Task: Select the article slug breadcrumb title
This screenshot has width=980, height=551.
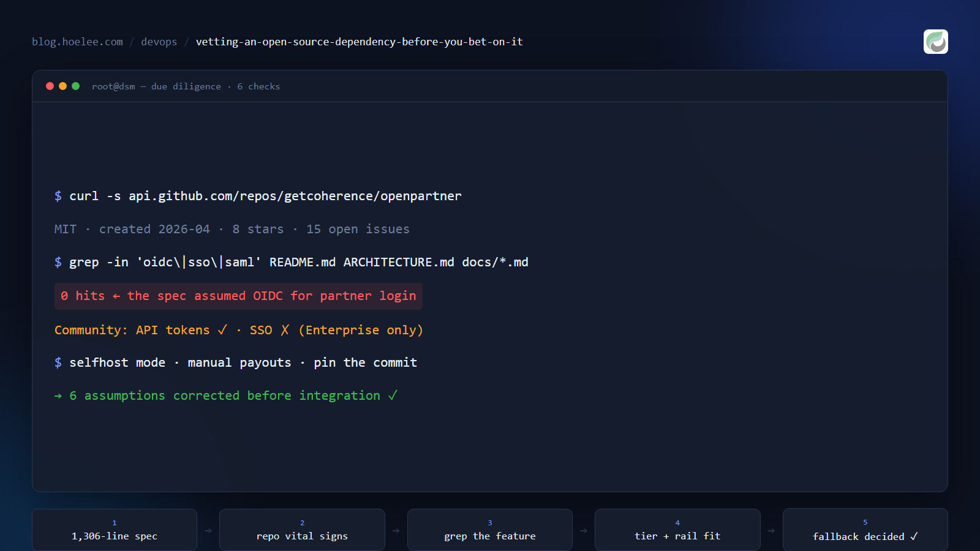Action: [359, 42]
